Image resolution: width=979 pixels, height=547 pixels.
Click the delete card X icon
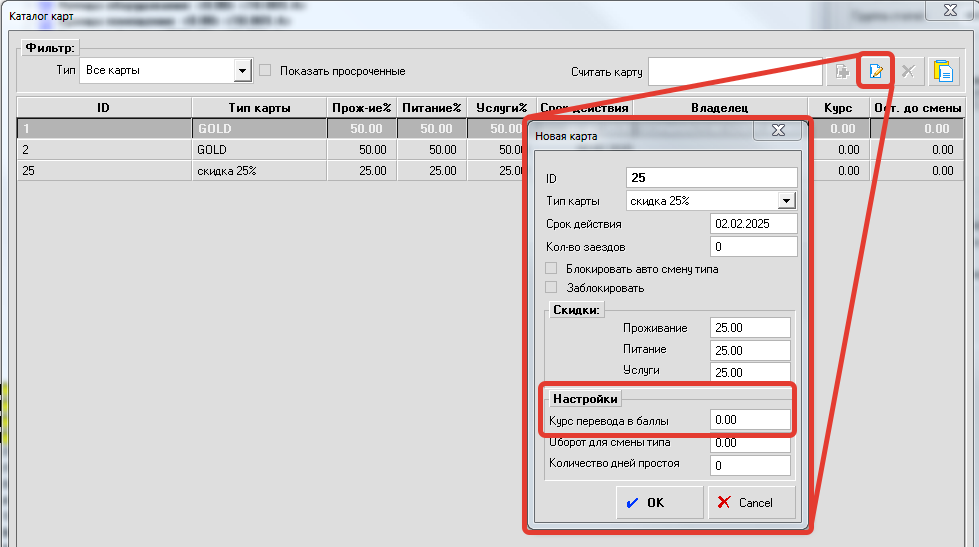pyautogui.click(x=908, y=71)
